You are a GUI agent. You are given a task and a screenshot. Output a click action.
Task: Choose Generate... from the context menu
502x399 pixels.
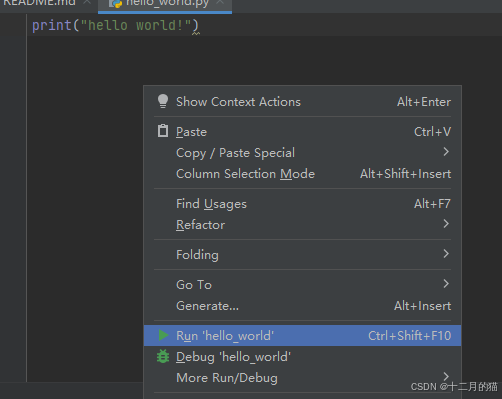tap(302, 306)
